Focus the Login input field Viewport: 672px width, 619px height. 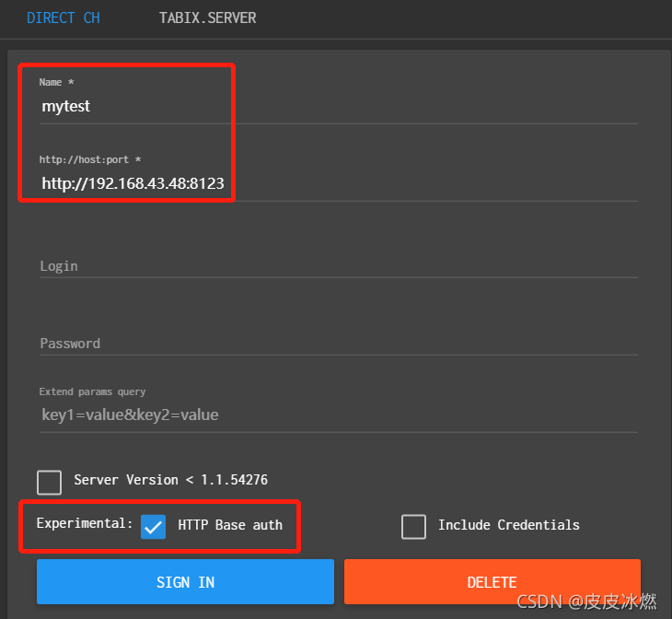click(339, 266)
